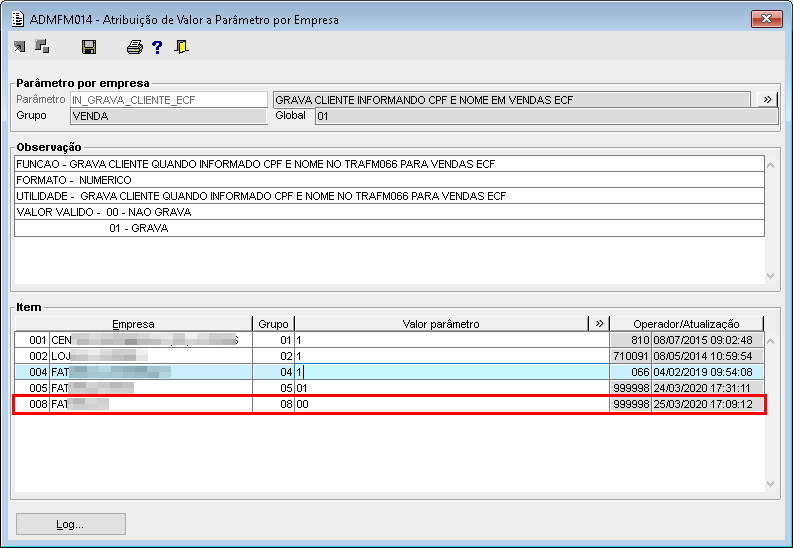Screen dimensions: 793x548
Task: Edit parameter value 01 for empresa 005
Action: [x=452, y=388]
